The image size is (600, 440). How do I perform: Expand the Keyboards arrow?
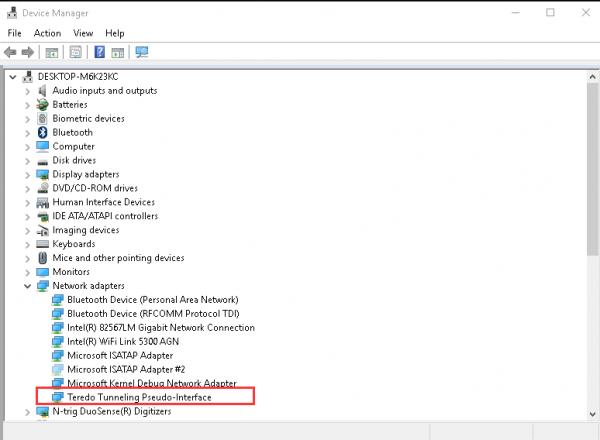tap(27, 245)
